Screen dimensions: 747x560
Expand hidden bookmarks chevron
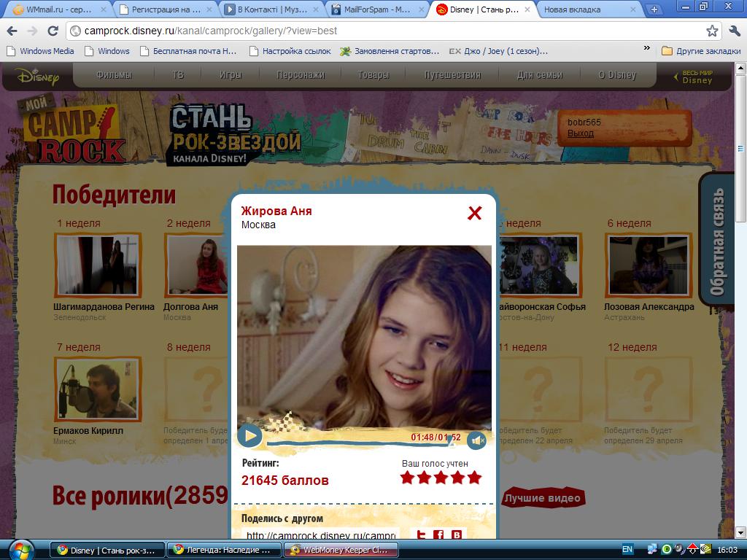(646, 48)
